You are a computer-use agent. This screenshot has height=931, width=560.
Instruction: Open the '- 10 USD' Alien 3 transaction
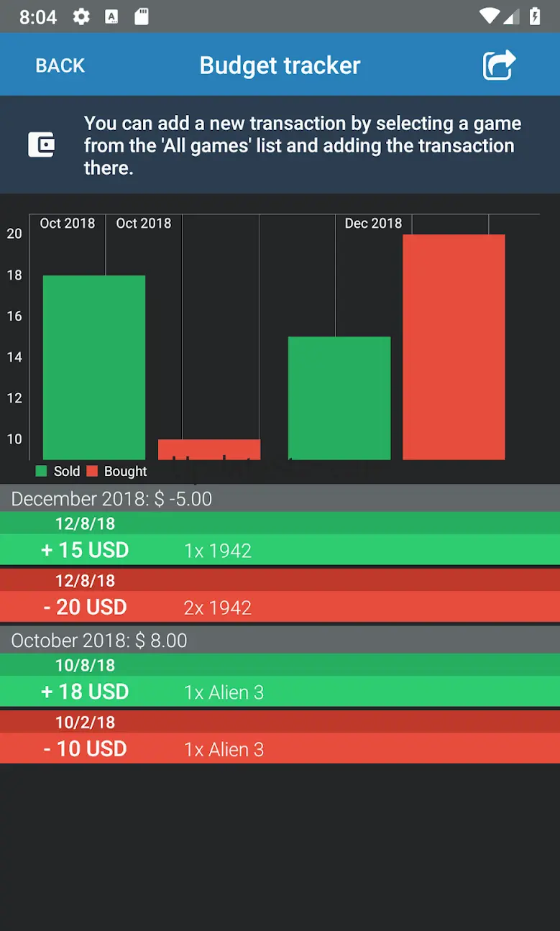click(x=280, y=736)
